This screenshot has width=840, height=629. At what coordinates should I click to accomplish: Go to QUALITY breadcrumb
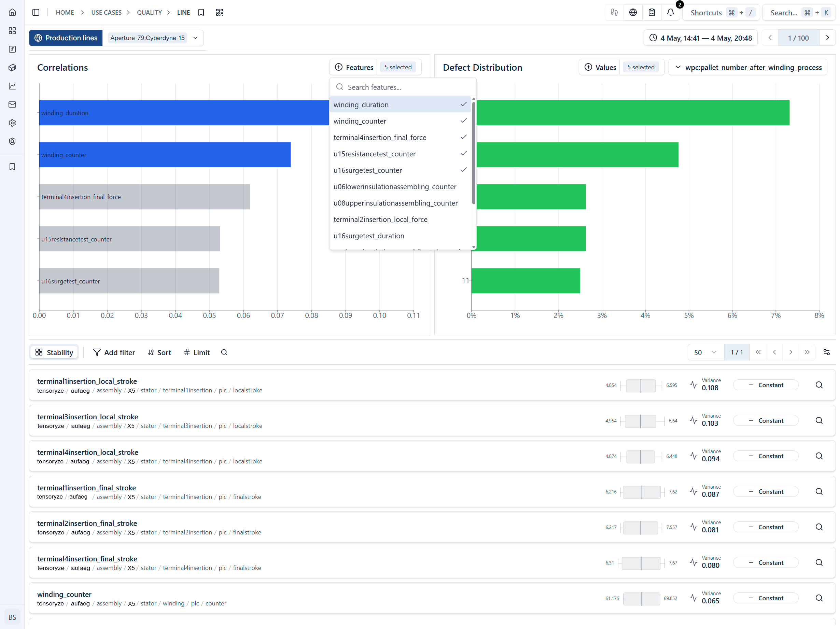pos(149,13)
